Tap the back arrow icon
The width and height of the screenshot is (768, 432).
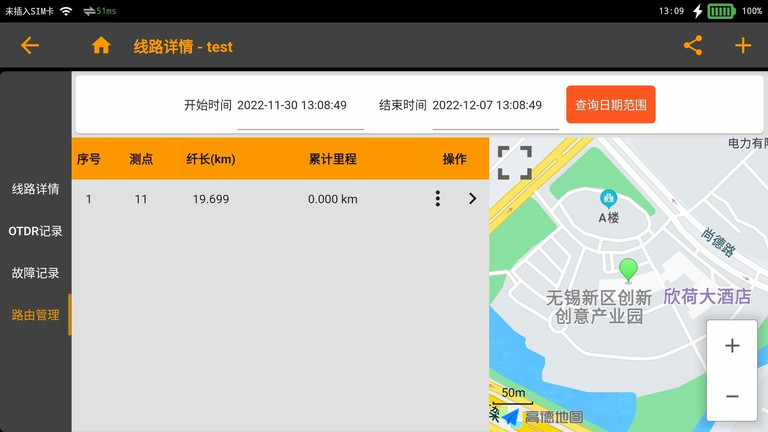[x=30, y=45]
